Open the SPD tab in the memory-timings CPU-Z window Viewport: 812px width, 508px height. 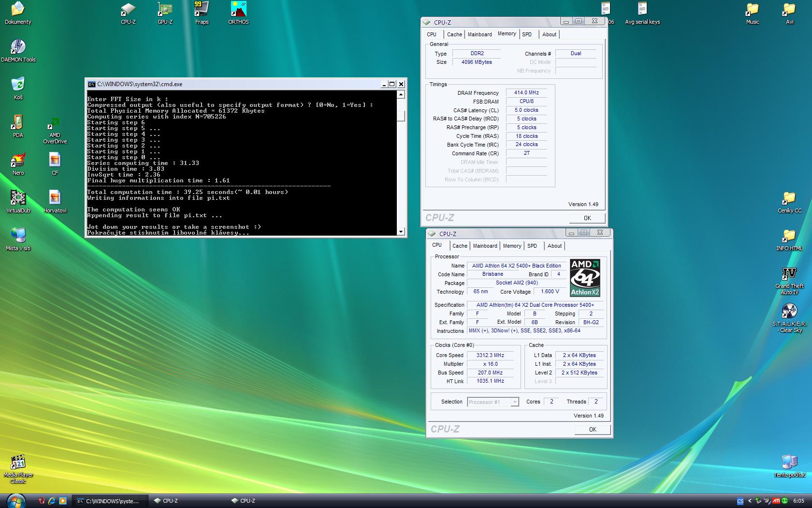pyautogui.click(x=527, y=34)
